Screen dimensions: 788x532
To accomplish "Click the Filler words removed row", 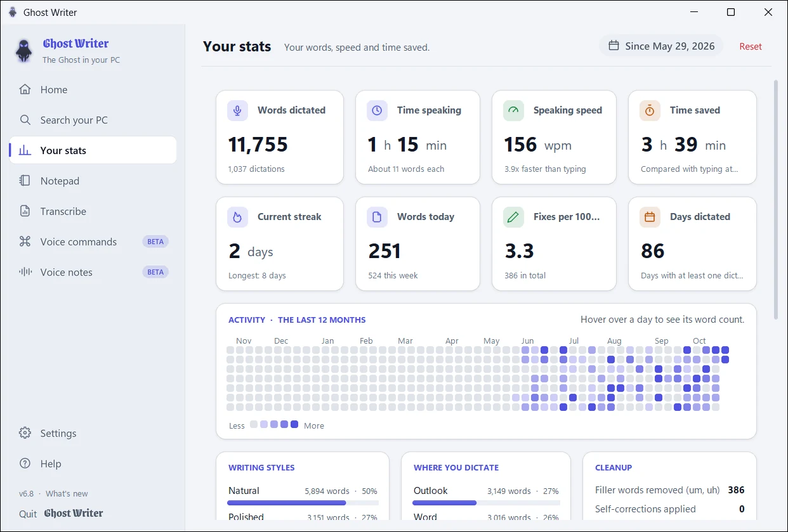I will 669,490.
